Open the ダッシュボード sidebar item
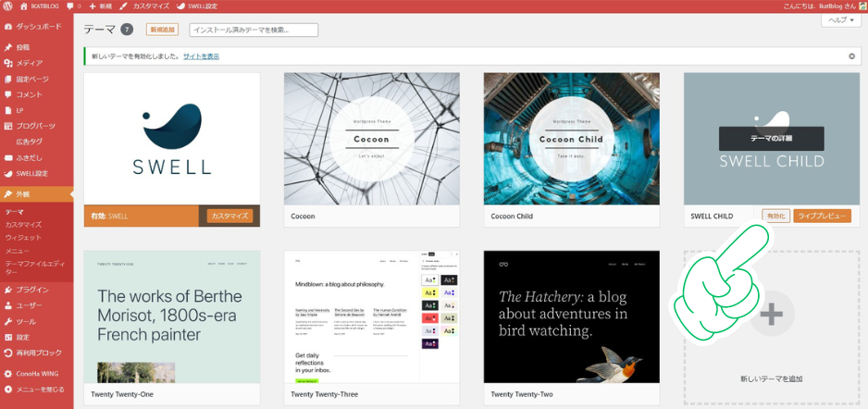The width and height of the screenshot is (868, 409). (x=36, y=26)
